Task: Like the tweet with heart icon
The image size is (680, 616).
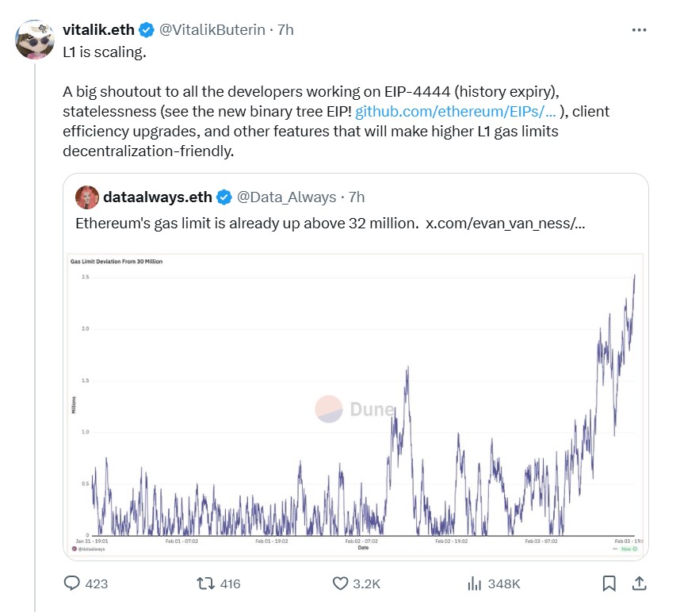Action: tap(340, 583)
